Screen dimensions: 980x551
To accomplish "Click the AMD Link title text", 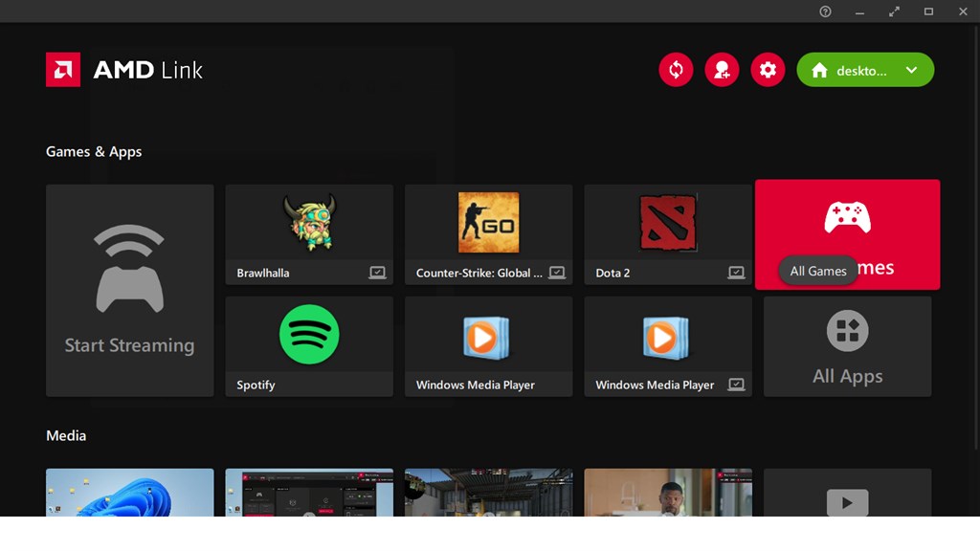I will coord(148,69).
